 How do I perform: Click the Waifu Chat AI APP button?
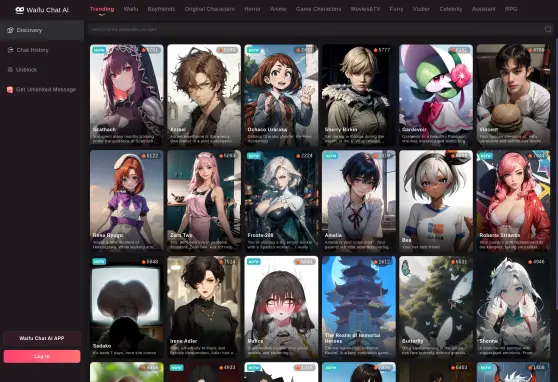click(42, 338)
